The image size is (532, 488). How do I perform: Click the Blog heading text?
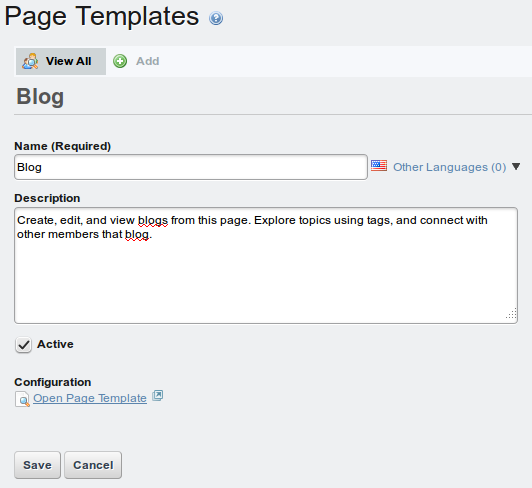click(x=40, y=97)
